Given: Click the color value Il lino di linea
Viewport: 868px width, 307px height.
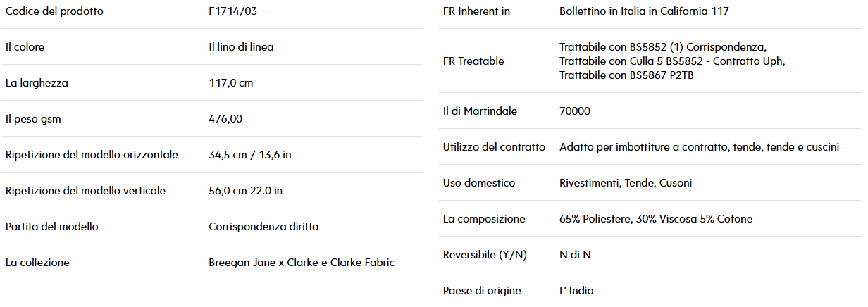Looking at the screenshot, I should pyautogui.click(x=241, y=47).
